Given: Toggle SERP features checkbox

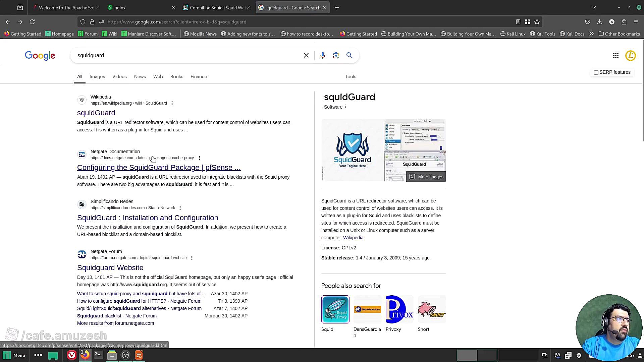Looking at the screenshot, I should tap(596, 72).
